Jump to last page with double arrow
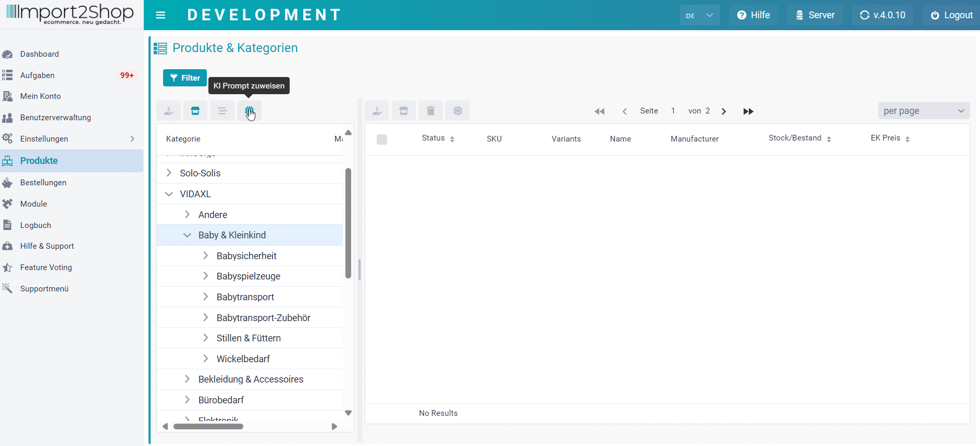The height and width of the screenshot is (446, 980). click(x=748, y=111)
